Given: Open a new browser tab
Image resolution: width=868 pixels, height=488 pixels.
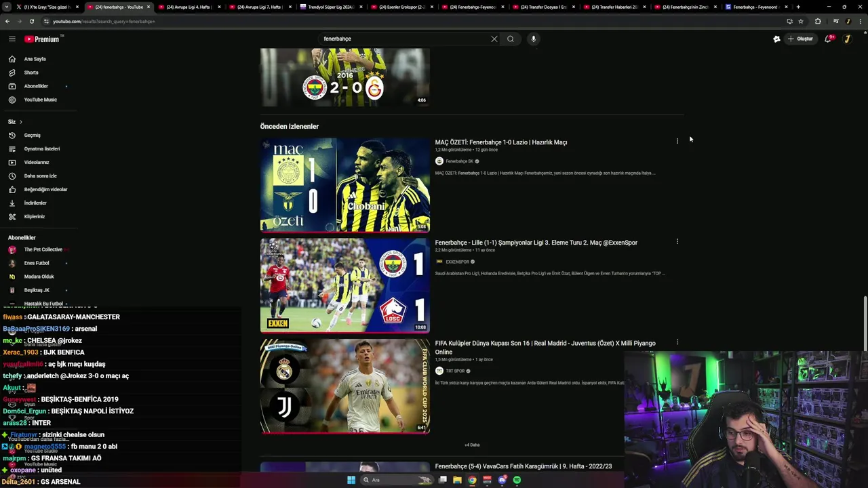Looking at the screenshot, I should click(x=798, y=7).
